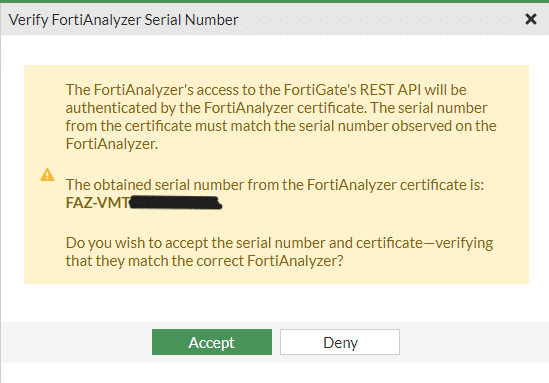Click the white area below the footer bar
549x383 pixels.
click(x=276, y=373)
